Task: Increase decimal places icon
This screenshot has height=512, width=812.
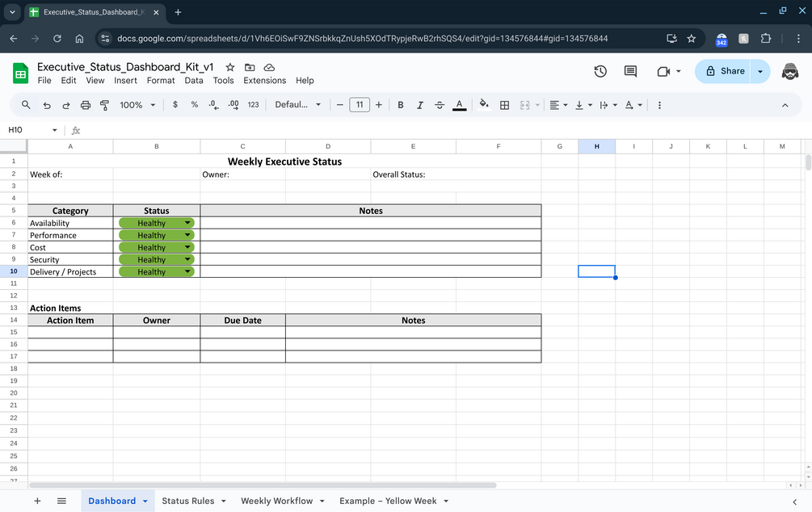Action: pyautogui.click(x=234, y=104)
